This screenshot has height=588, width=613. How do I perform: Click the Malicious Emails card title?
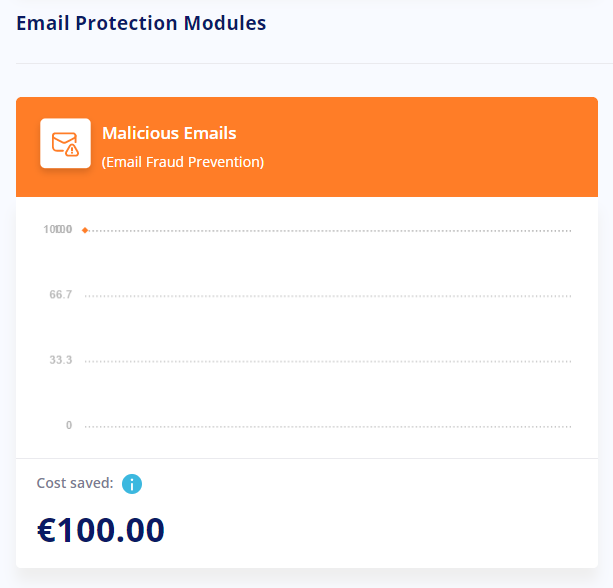[169, 133]
